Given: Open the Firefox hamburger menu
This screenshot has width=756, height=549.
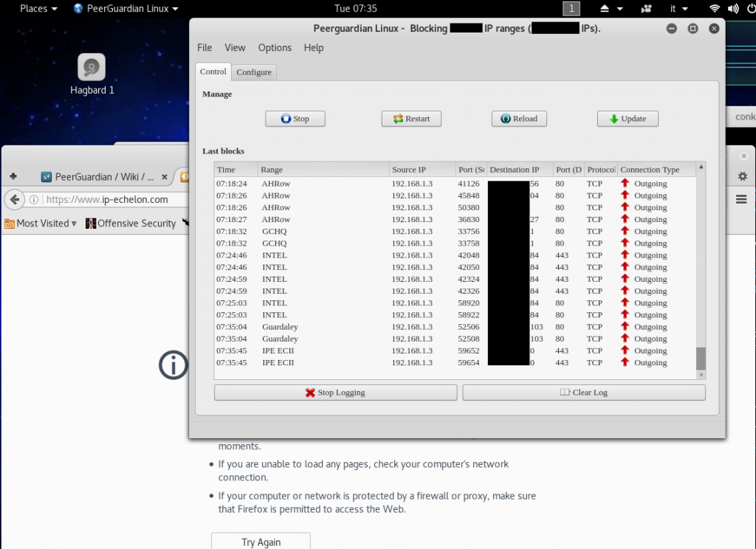Looking at the screenshot, I should 741,199.
